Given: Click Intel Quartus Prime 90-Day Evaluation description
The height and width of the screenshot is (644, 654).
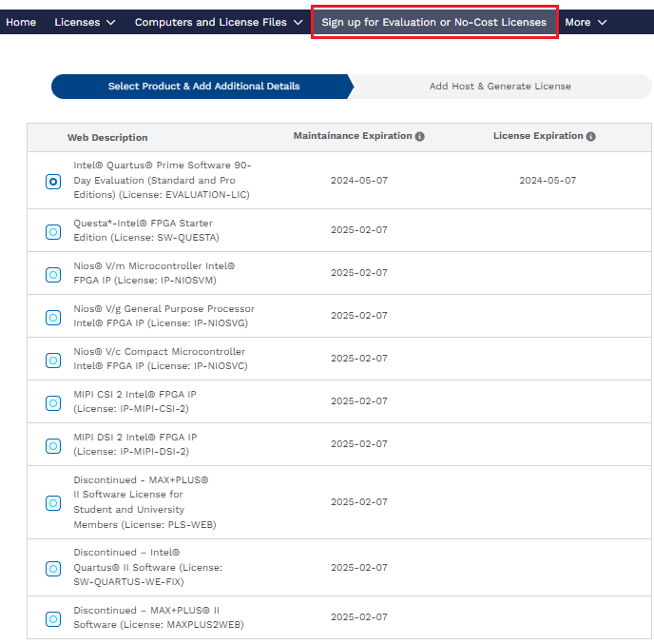Looking at the screenshot, I should (163, 180).
